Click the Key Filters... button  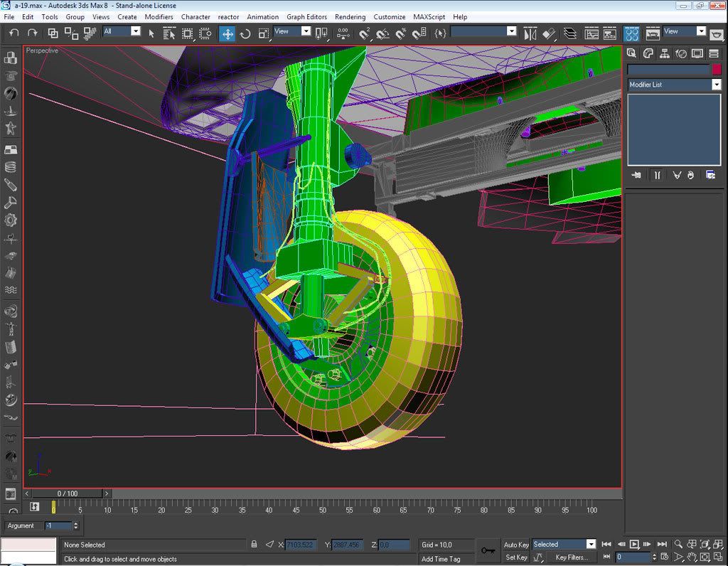(572, 557)
